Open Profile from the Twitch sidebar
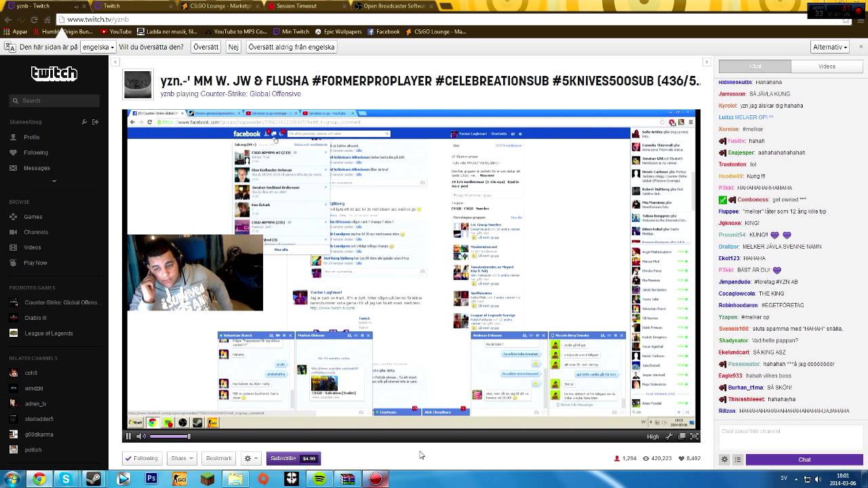This screenshot has height=488, width=868. click(x=32, y=137)
